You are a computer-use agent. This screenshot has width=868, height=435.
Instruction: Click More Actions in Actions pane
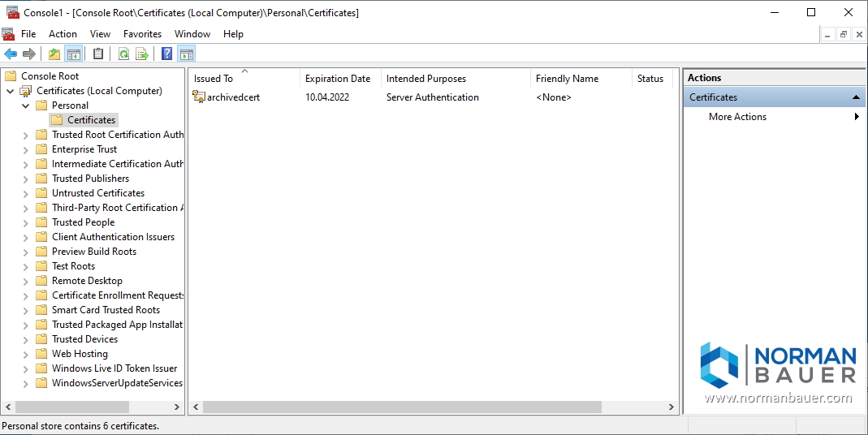point(737,117)
